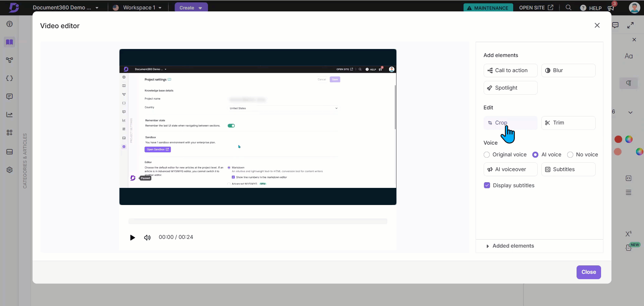
Task: Select the Trim edit tool
Action: tap(569, 123)
